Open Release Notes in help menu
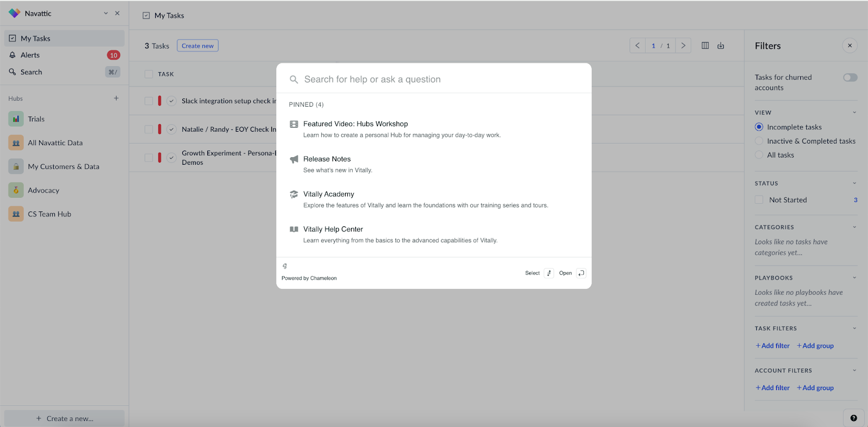The height and width of the screenshot is (427, 868). click(434, 164)
